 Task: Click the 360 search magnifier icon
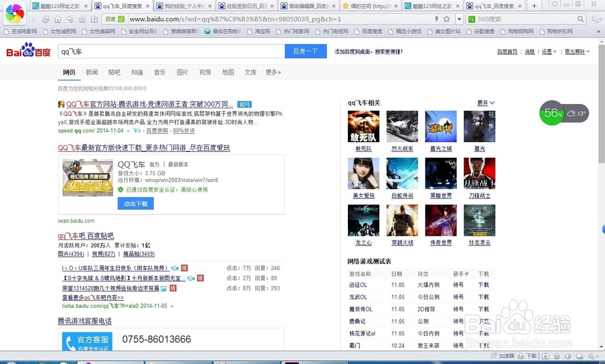coord(581,19)
